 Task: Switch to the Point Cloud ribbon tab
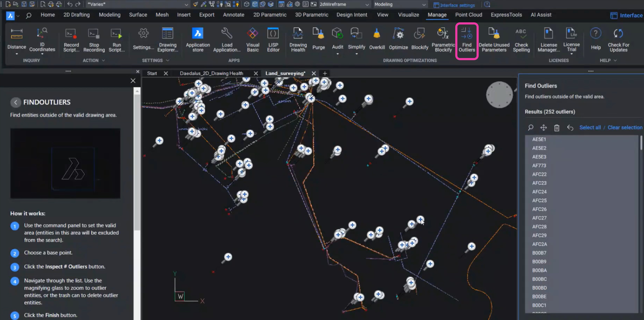[469, 15]
